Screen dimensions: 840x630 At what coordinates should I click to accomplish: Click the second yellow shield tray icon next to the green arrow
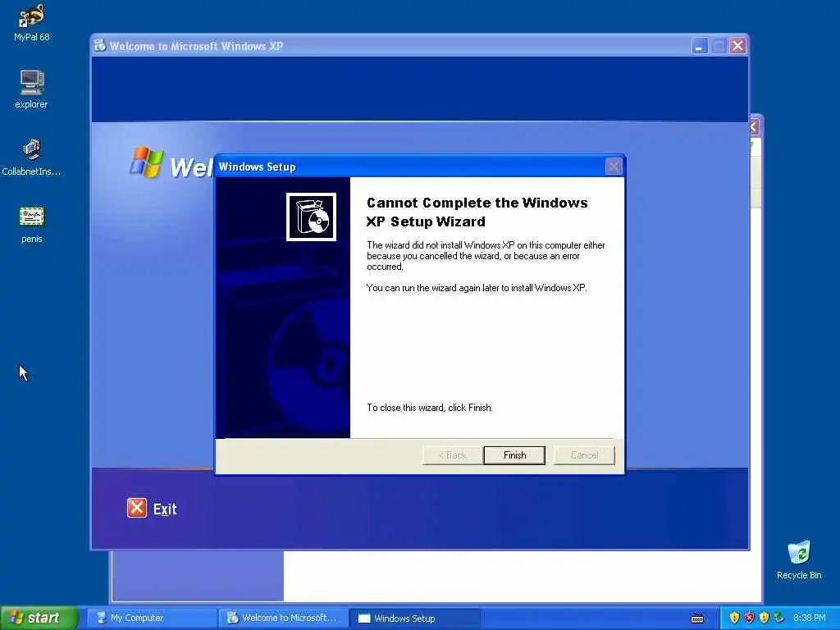tap(765, 619)
